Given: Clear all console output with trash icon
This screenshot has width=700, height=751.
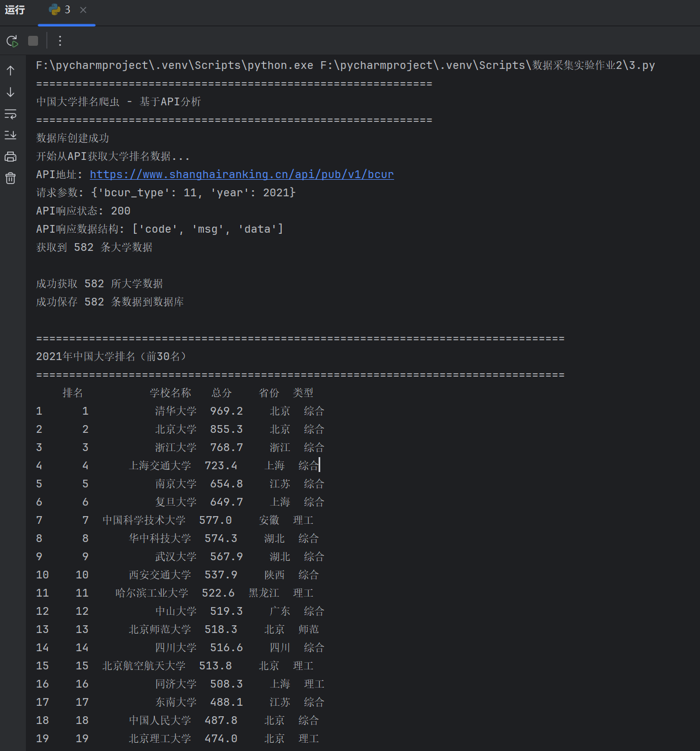Looking at the screenshot, I should click(10, 178).
